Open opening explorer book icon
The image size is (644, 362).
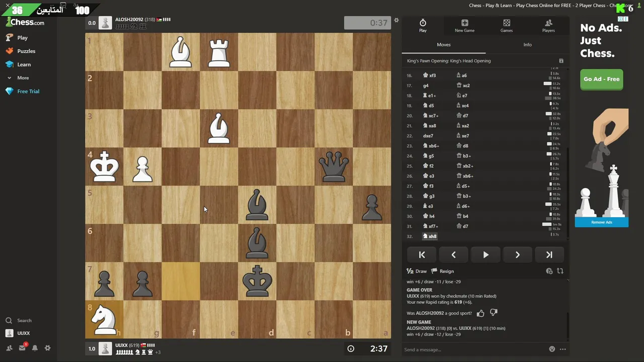click(x=561, y=61)
